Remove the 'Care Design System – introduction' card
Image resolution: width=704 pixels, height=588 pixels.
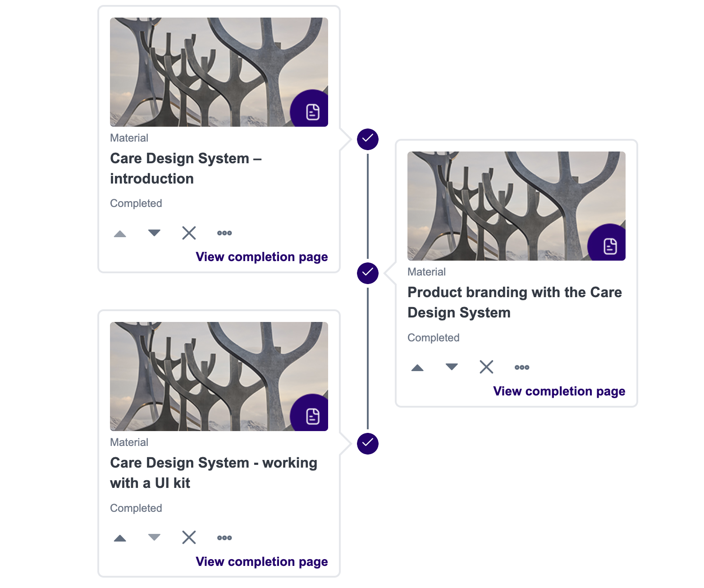point(189,233)
